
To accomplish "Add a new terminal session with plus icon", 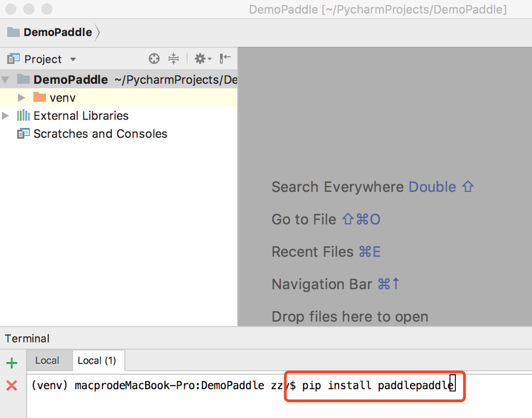I will 11,363.
